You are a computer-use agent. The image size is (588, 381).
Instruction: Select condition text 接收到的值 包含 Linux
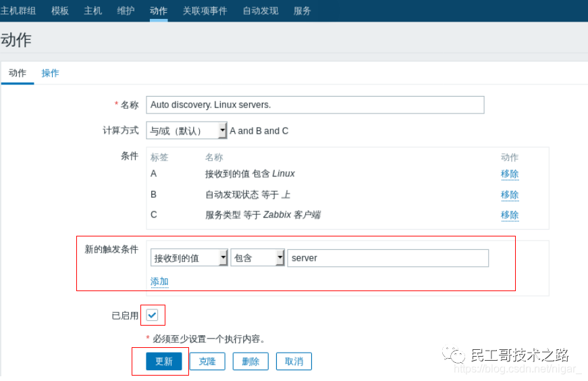coord(250,174)
